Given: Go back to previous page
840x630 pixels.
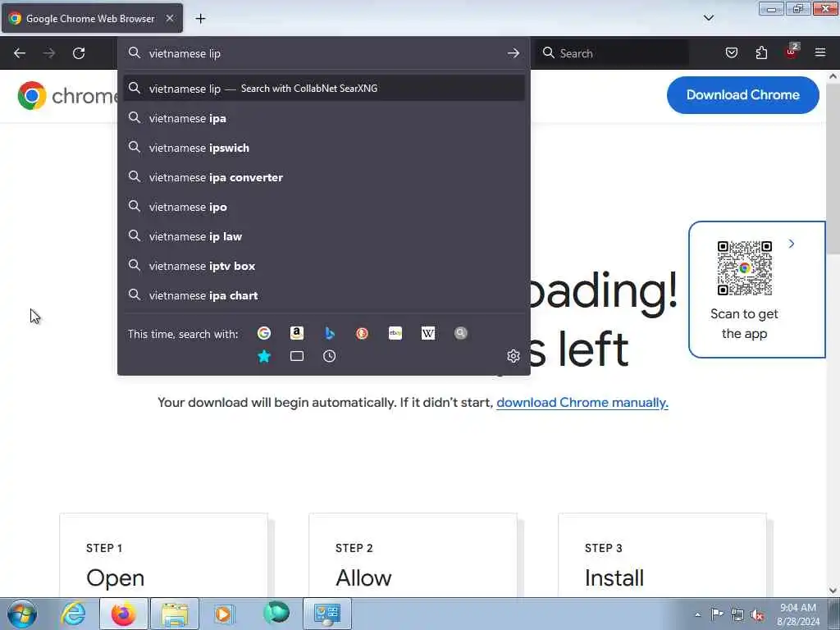Looking at the screenshot, I should click(x=20, y=53).
